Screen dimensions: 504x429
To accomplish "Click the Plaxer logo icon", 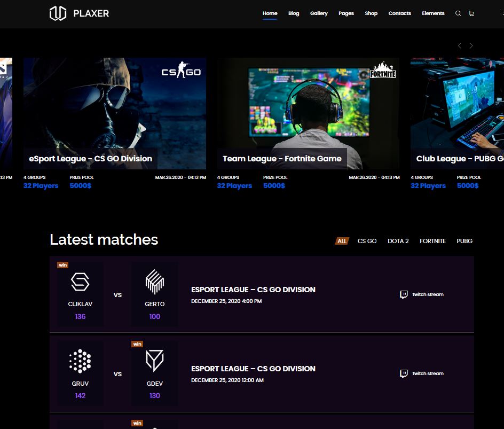I will tap(58, 13).
